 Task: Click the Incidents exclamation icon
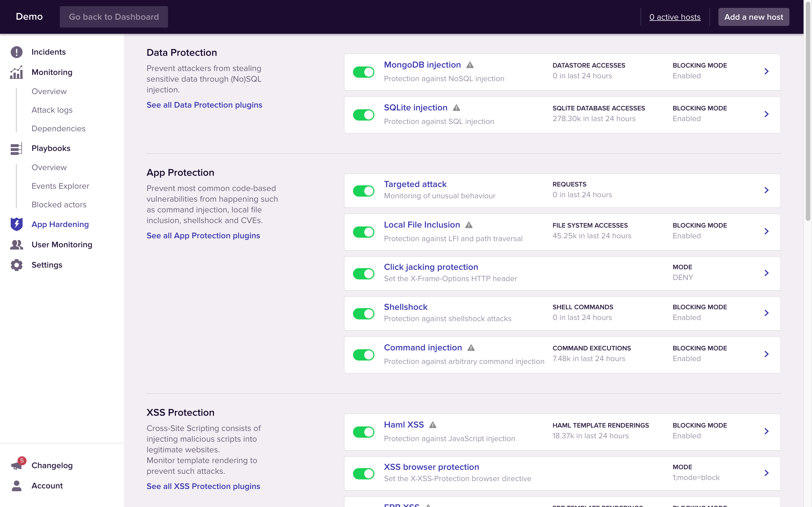(16, 52)
